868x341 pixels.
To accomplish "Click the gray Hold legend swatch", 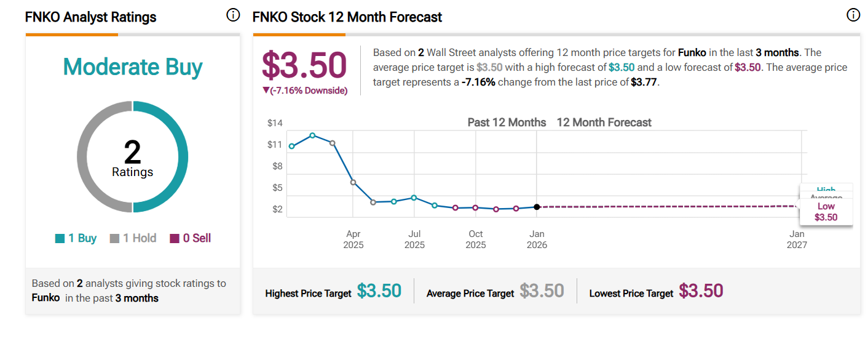I will (114, 239).
